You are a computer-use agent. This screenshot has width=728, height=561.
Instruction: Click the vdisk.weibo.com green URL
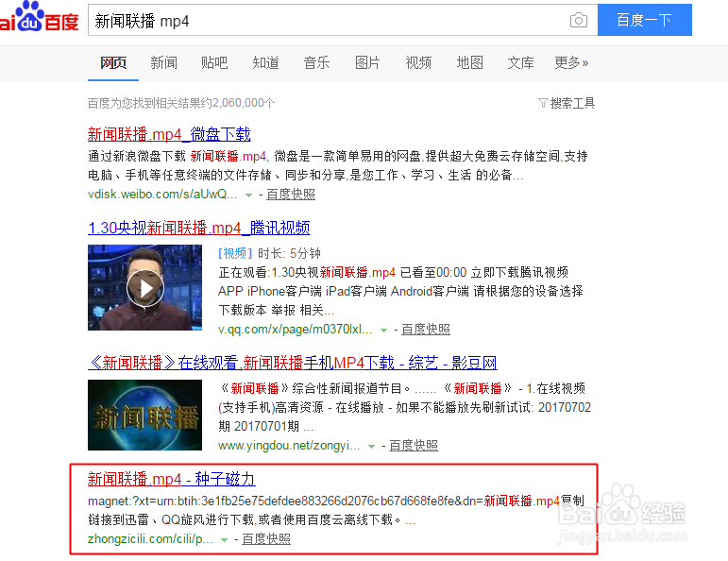click(x=162, y=195)
